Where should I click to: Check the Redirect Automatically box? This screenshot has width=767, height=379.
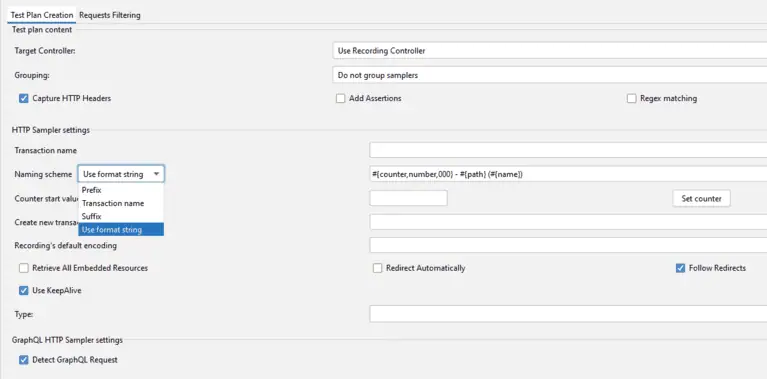click(x=377, y=268)
